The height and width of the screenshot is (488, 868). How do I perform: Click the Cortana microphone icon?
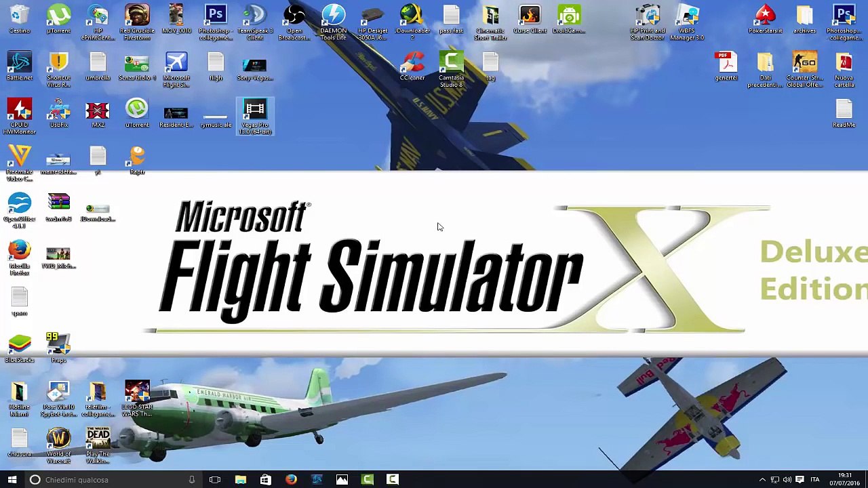click(x=192, y=480)
